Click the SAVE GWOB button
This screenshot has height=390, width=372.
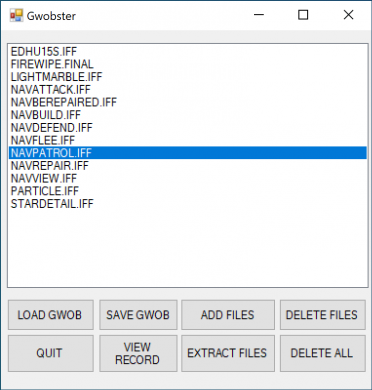coord(138,315)
